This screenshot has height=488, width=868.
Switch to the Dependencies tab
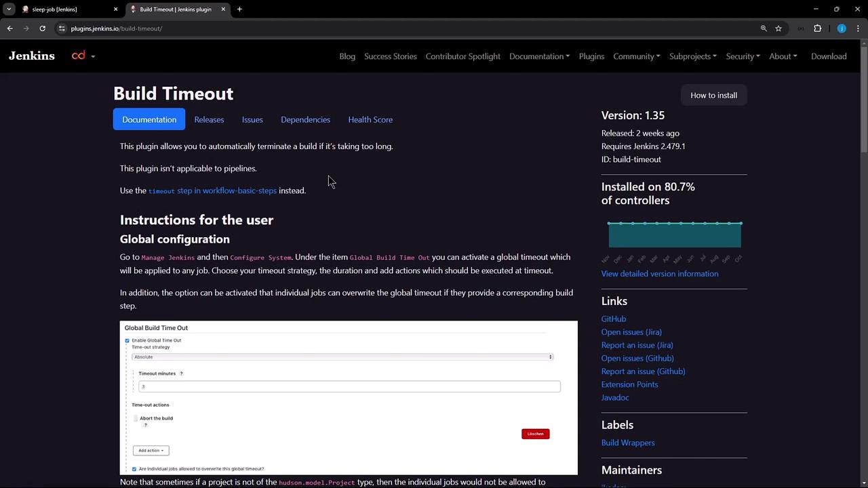305,119
